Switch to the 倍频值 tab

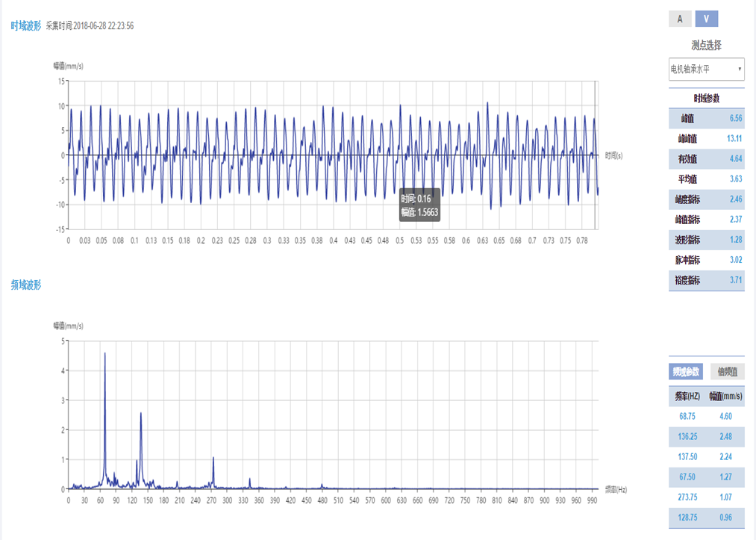tap(727, 371)
